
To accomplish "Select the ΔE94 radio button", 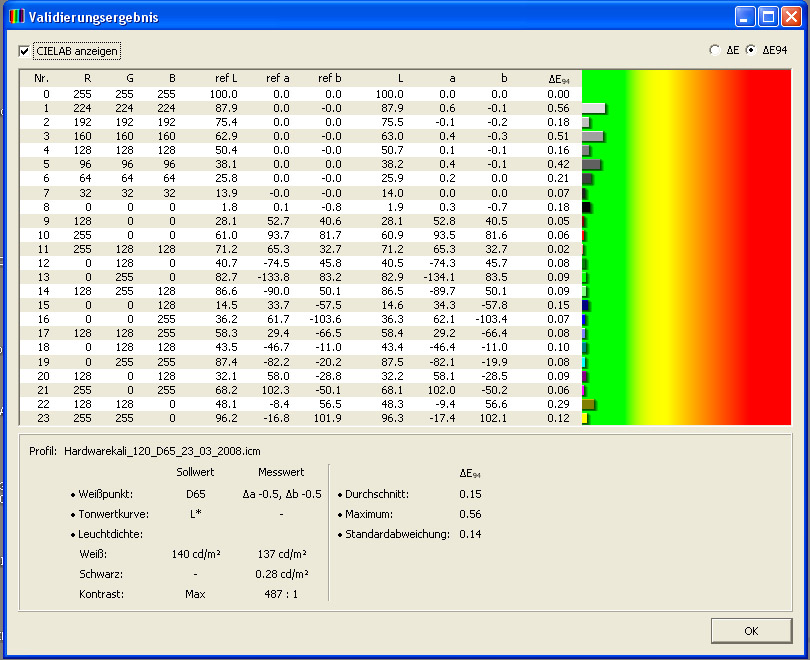I will tap(751, 49).
